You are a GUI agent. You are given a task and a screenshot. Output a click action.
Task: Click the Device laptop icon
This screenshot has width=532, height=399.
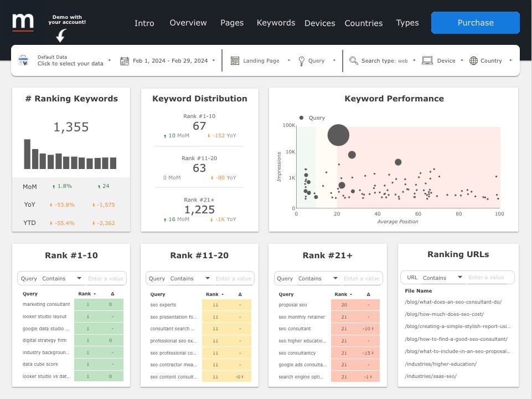pos(427,61)
